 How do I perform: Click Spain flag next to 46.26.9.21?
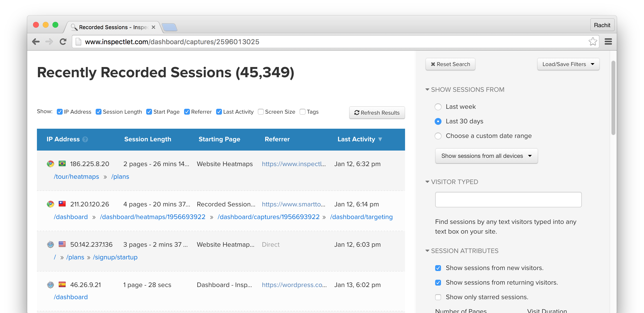coord(62,284)
